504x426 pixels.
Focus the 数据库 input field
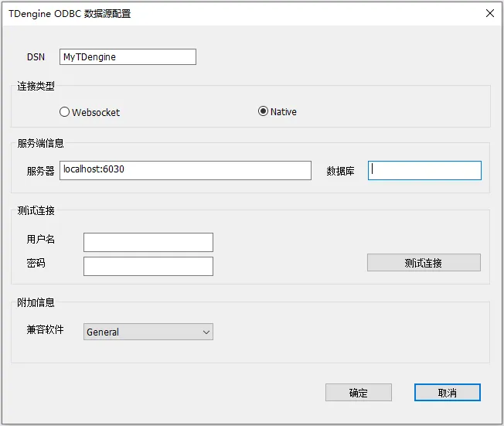(x=424, y=170)
